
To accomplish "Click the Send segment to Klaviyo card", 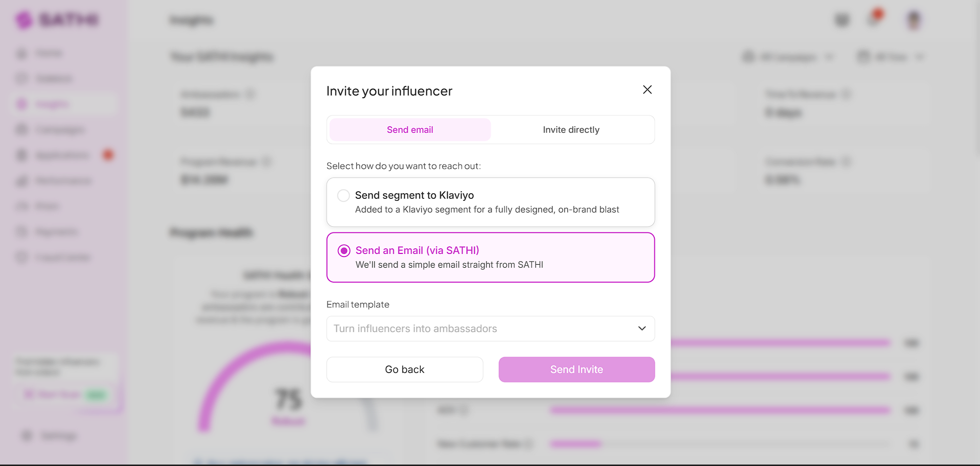I will pos(491,202).
